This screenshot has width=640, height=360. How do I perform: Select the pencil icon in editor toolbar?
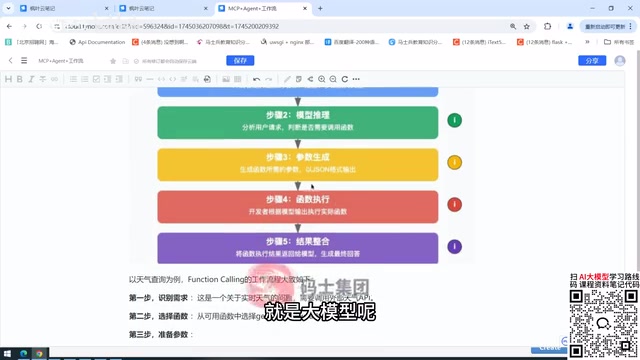pyautogui.click(x=287, y=79)
